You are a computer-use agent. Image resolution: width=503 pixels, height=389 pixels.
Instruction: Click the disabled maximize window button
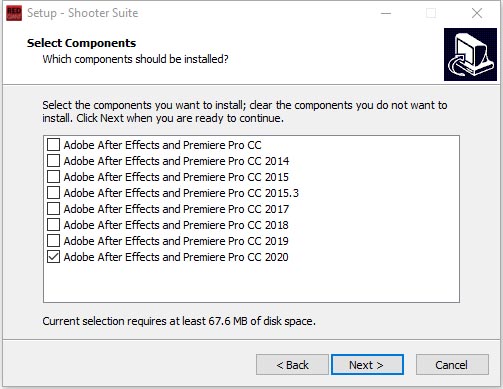431,13
